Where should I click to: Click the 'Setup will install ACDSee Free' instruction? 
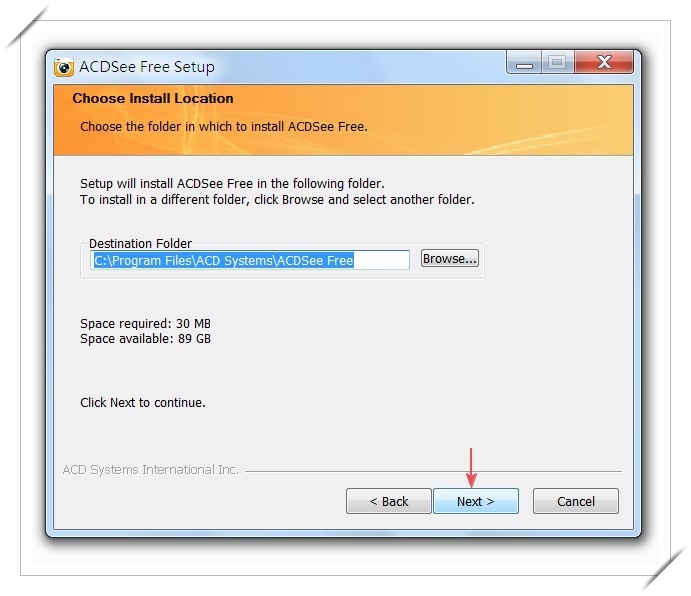pos(232,183)
